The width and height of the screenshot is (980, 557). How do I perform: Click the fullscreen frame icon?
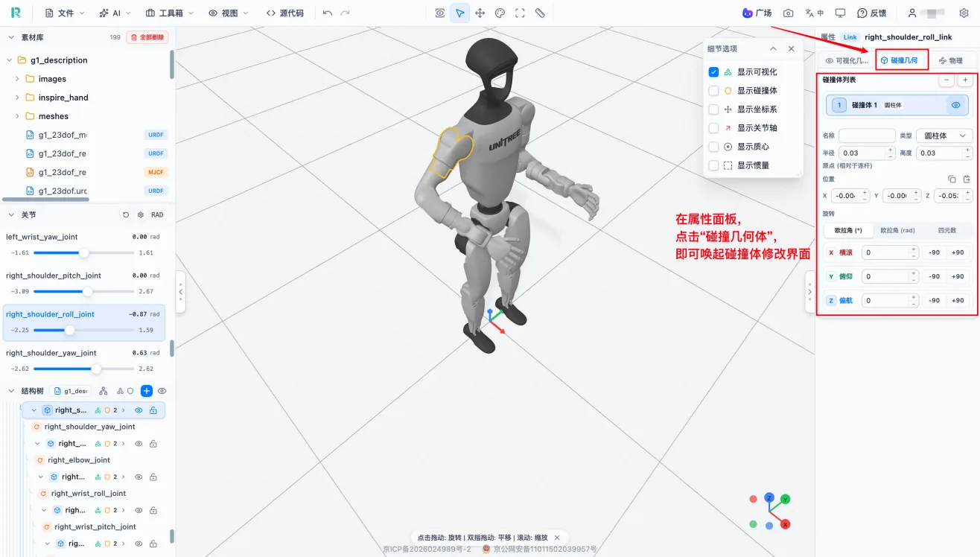click(520, 13)
